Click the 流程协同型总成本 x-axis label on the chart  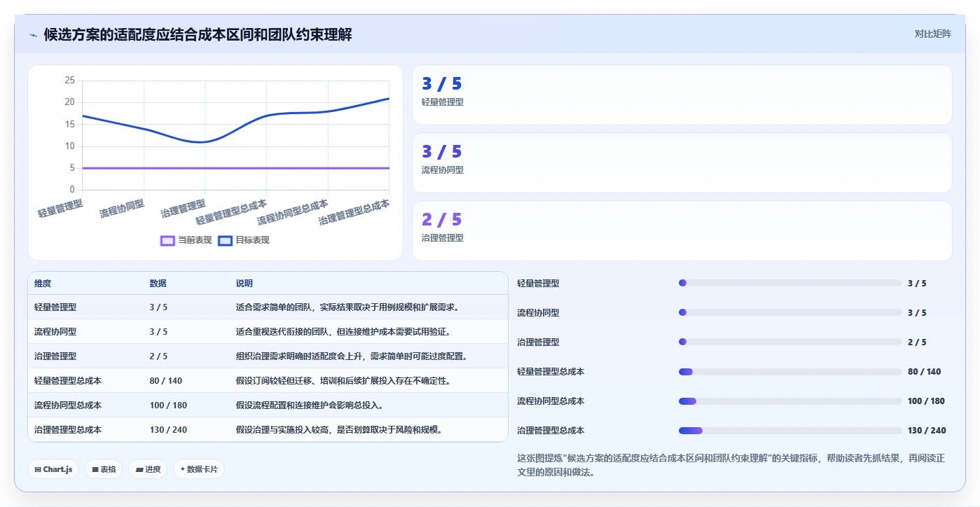click(x=292, y=212)
